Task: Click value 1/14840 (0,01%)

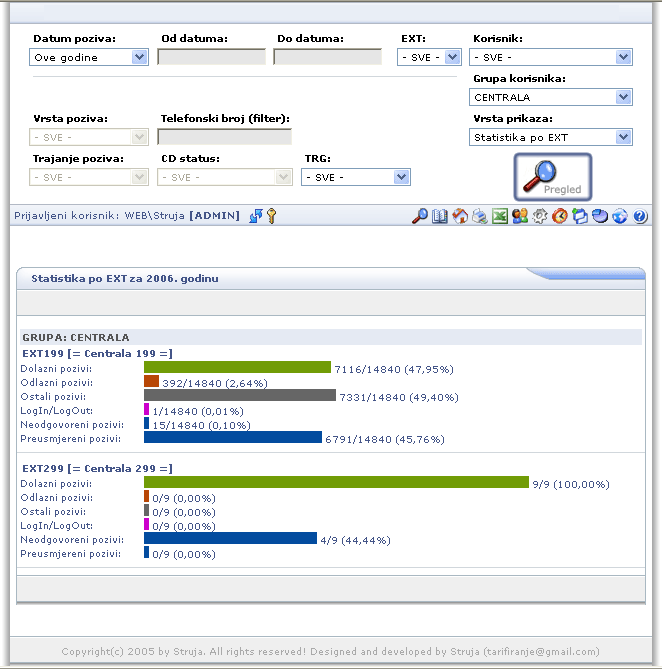Action: (x=198, y=411)
